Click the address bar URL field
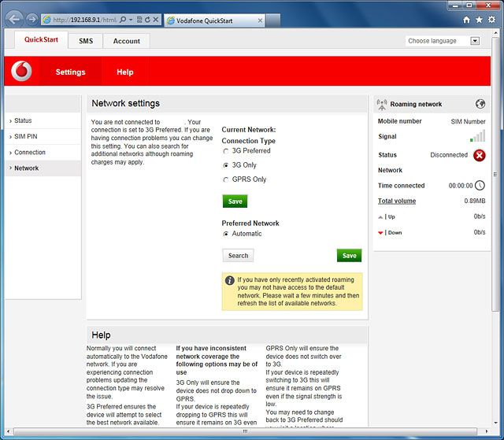 click(x=84, y=20)
